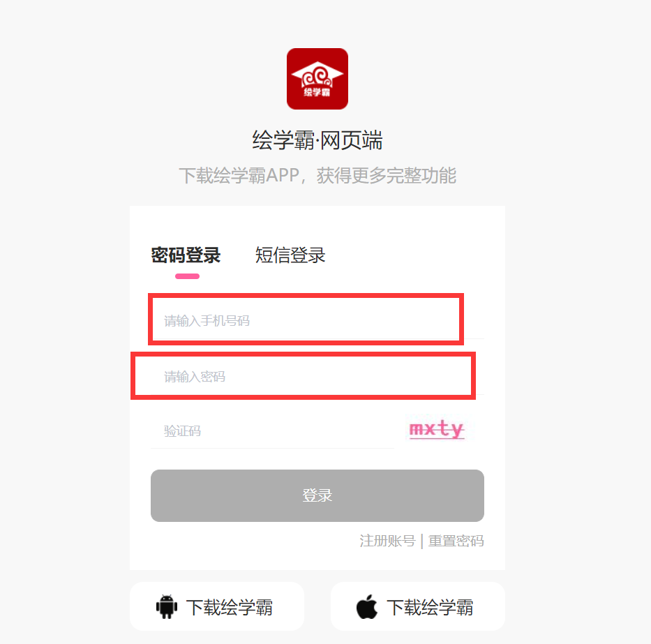This screenshot has width=651, height=644.
Task: Click the 绘学霸·网页端 title text
Action: (317, 140)
